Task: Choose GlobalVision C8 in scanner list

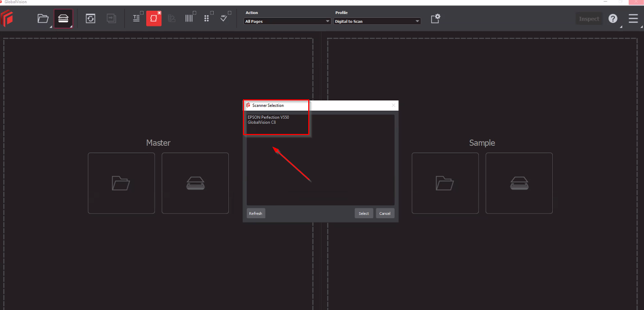Action: (x=262, y=123)
